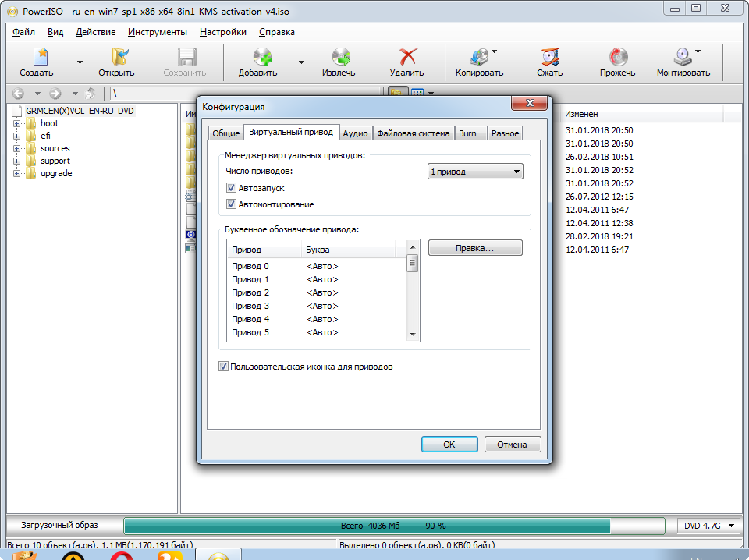Screen dimensions: 749x560
Task: Expand the sources tree node
Action: click(x=16, y=148)
